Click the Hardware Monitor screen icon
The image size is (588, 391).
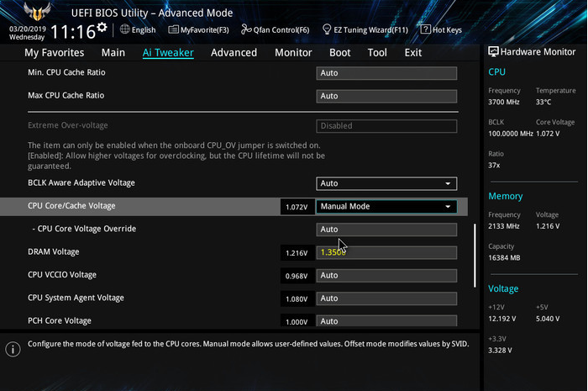click(x=493, y=52)
